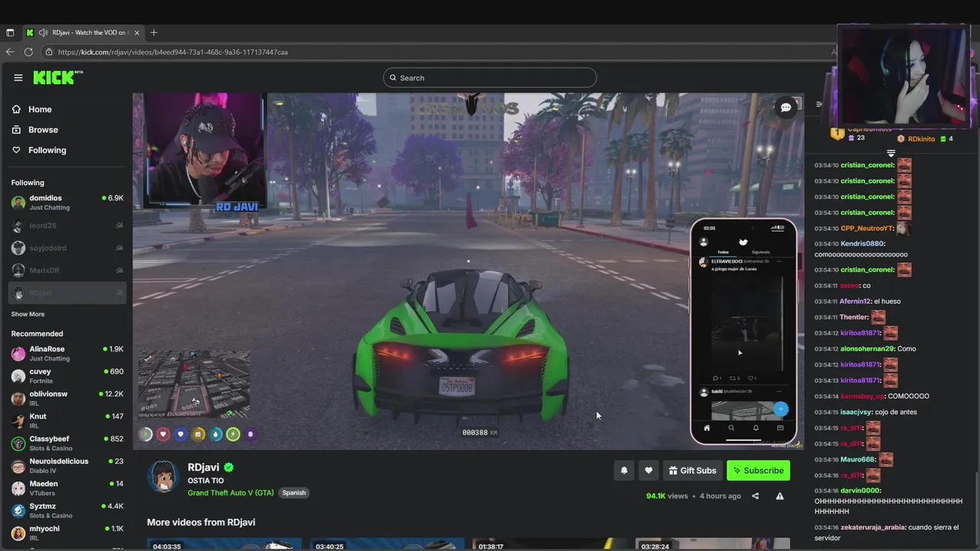980x551 pixels.
Task: Open oblivionsw recommended channel
Action: (x=67, y=398)
